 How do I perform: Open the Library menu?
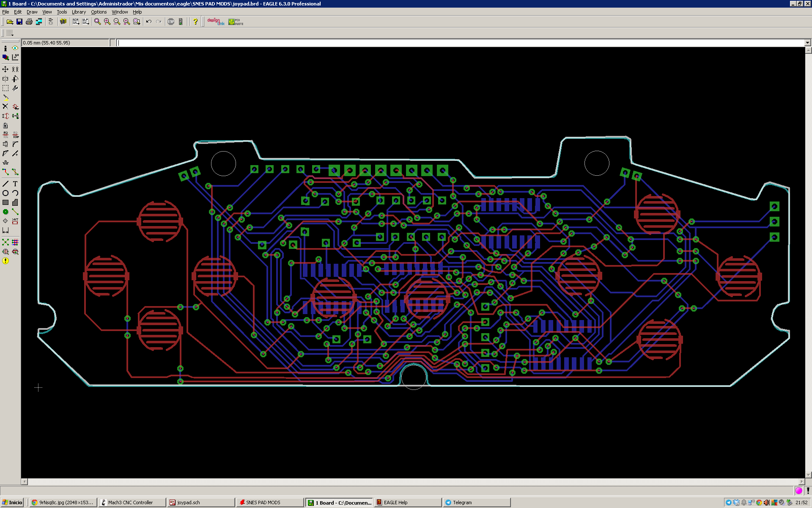pos(79,12)
